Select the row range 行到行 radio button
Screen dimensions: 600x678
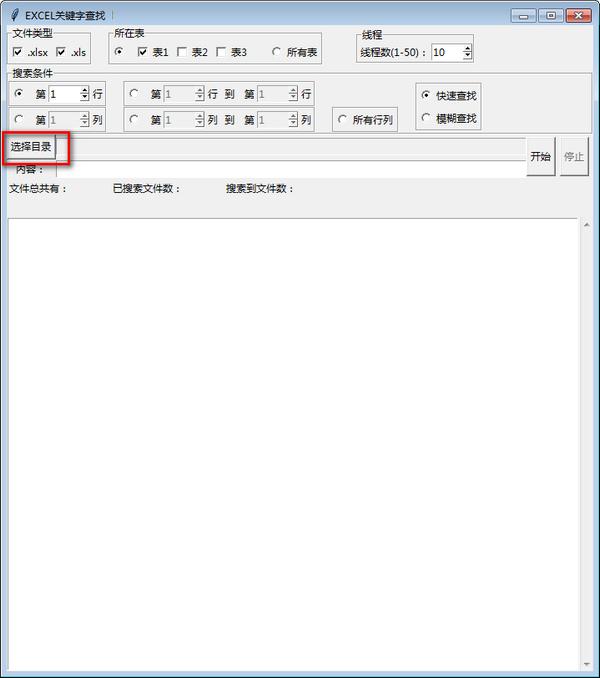pos(134,93)
